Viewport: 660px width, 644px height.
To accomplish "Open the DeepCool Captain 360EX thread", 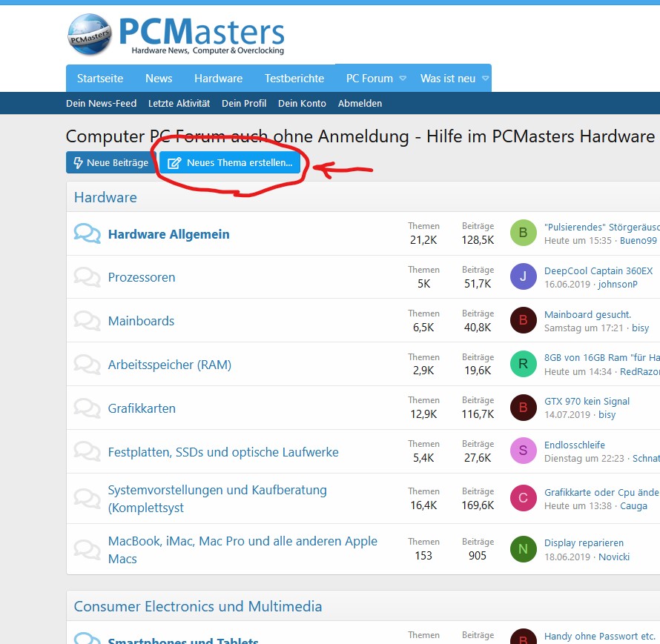I will point(598,271).
